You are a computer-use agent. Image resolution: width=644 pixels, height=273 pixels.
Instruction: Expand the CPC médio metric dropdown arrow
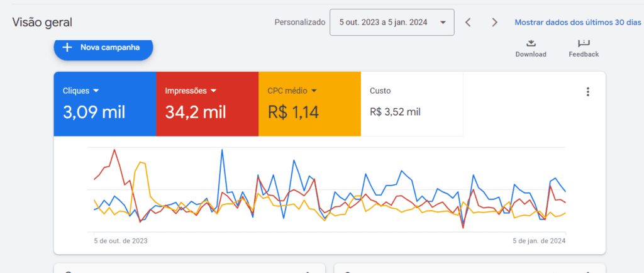click(314, 91)
